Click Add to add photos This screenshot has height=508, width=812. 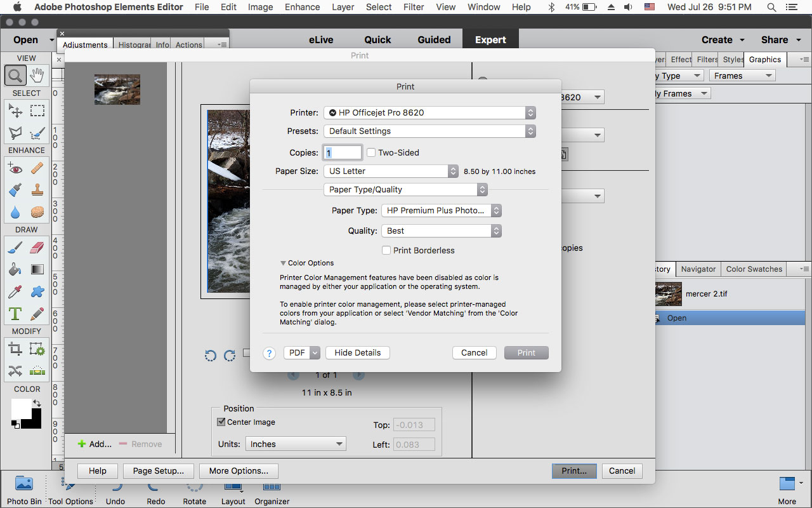coord(94,444)
